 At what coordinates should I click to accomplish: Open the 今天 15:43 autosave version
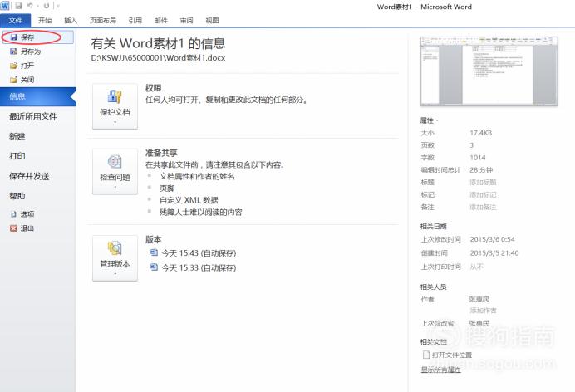tap(194, 253)
